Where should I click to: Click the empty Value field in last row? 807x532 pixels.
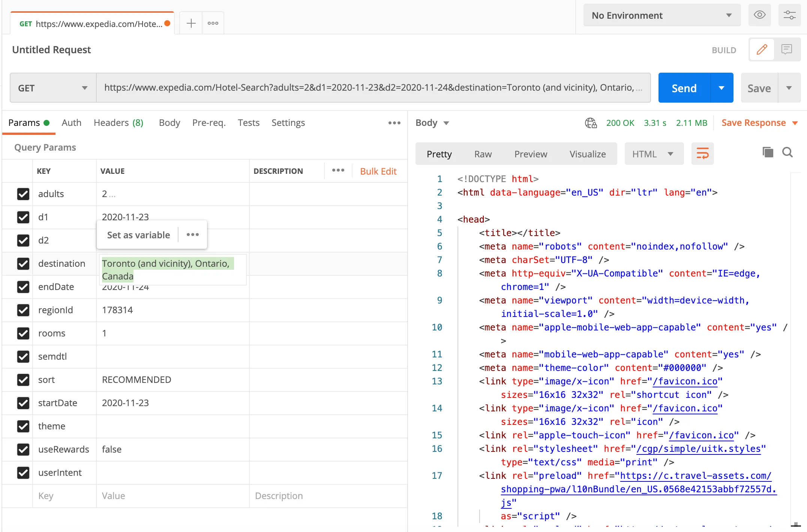(x=173, y=496)
